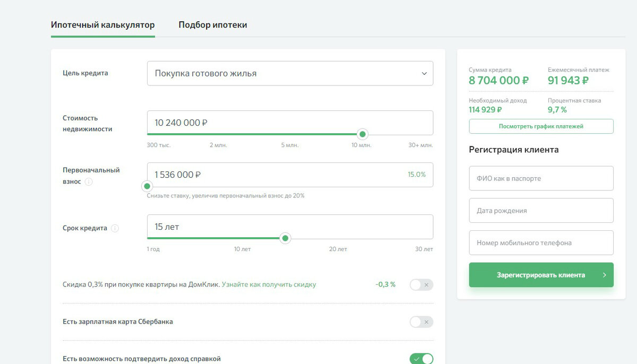The width and height of the screenshot is (637, 364).
Task: Click the ФИО как в паспорте field
Action: coord(541,178)
